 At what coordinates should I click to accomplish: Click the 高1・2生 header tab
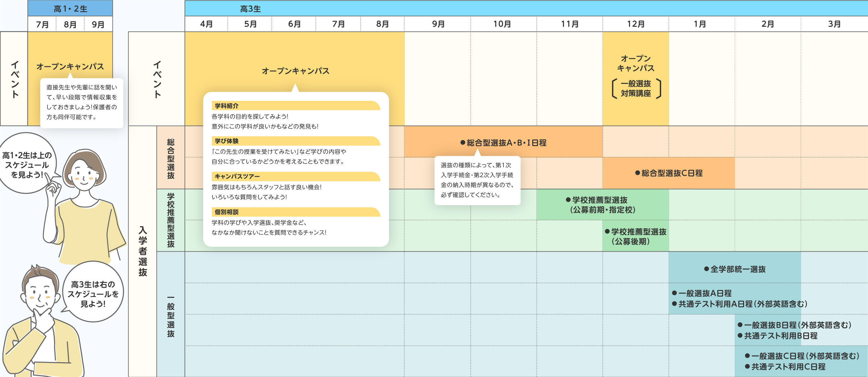point(70,9)
